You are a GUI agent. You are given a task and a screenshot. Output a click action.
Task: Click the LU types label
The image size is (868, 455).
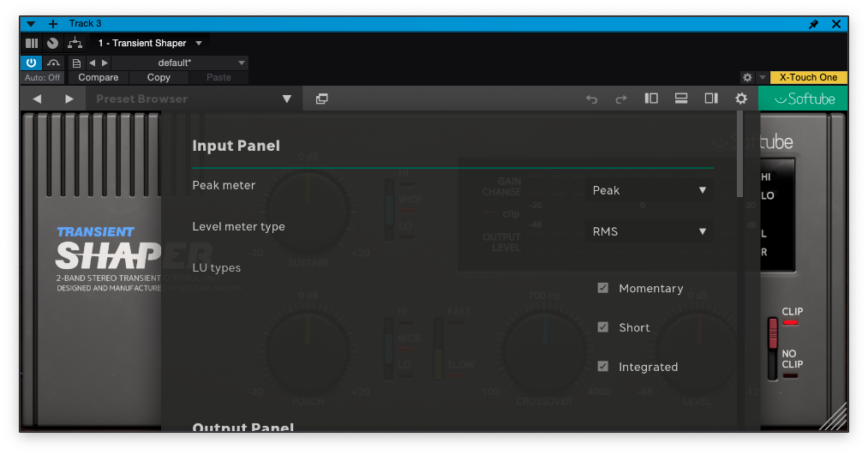[217, 268]
